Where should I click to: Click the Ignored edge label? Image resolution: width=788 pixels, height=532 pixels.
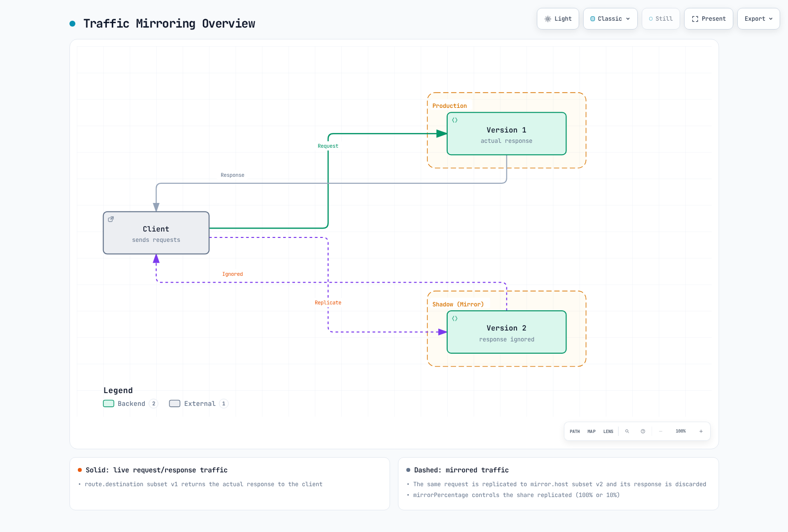point(232,274)
